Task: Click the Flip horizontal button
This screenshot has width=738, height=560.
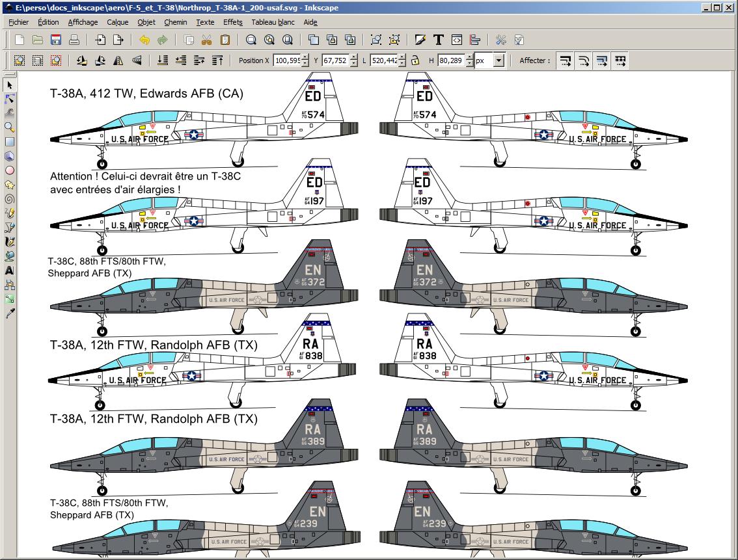Action: point(118,60)
